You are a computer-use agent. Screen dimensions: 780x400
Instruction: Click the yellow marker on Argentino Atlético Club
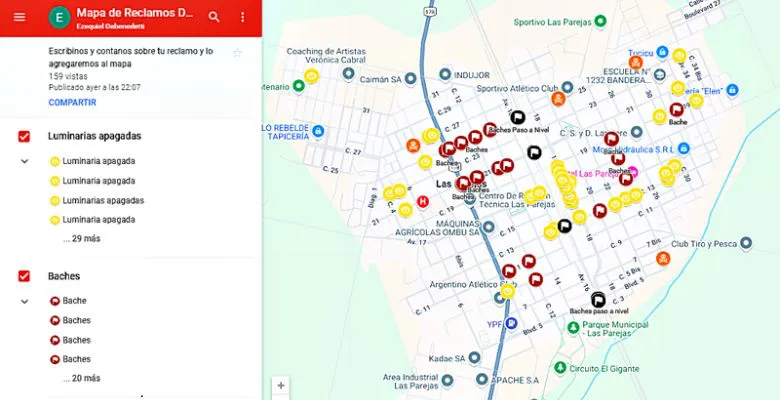507,292
